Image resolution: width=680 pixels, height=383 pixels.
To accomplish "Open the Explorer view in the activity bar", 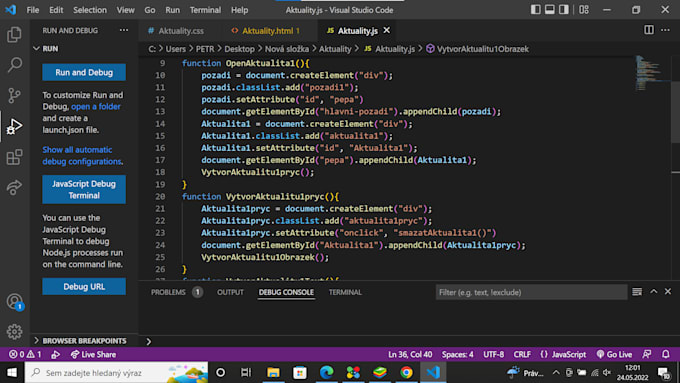I will point(14,35).
